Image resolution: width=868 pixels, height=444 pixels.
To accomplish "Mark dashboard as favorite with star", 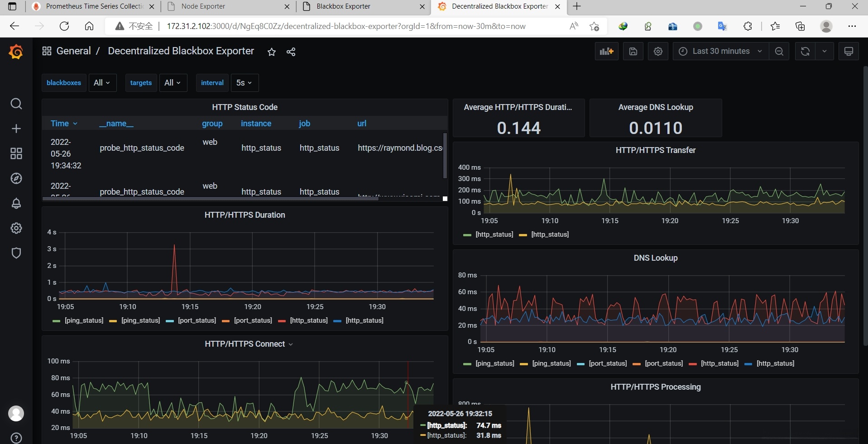I will [x=272, y=52].
